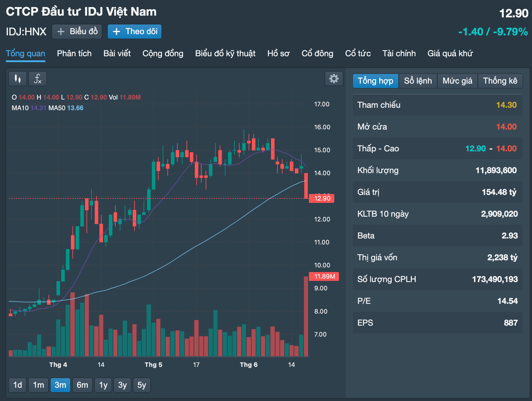Click the IDJ:HNX ticker symbol
The height and width of the screenshot is (401, 532).
26,32
